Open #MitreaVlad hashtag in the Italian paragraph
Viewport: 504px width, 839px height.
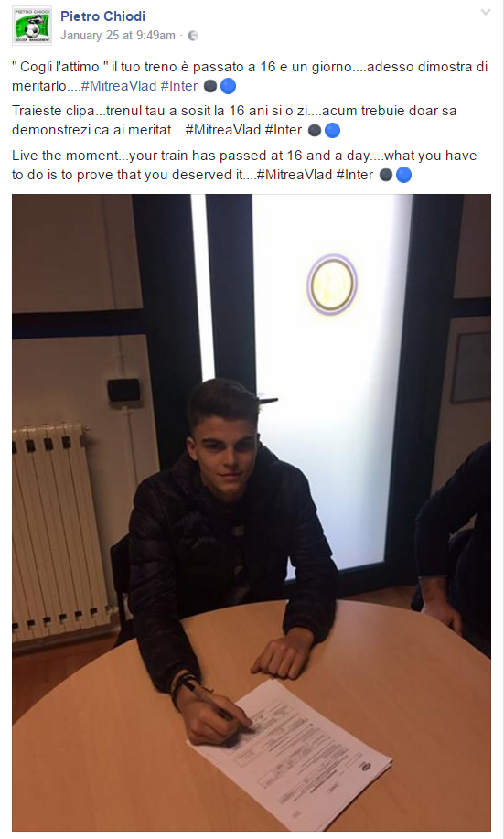tap(118, 86)
